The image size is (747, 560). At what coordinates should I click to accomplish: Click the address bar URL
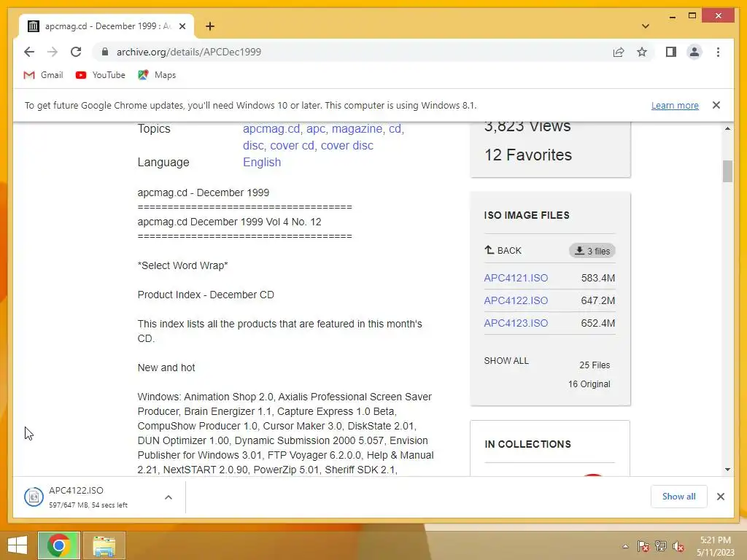point(189,52)
